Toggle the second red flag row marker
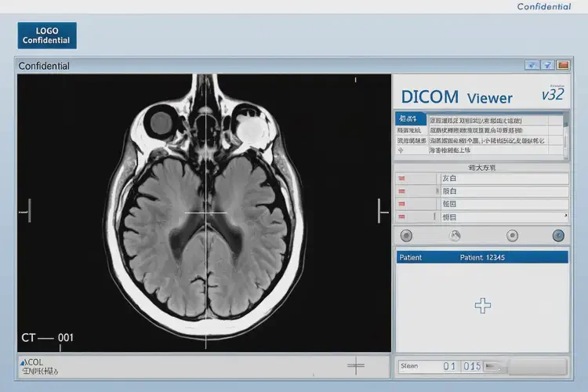The image size is (588, 392). pos(401,191)
